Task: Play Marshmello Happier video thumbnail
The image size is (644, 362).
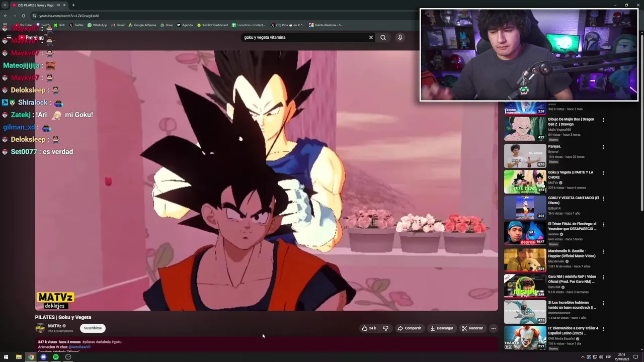Action: tap(525, 260)
